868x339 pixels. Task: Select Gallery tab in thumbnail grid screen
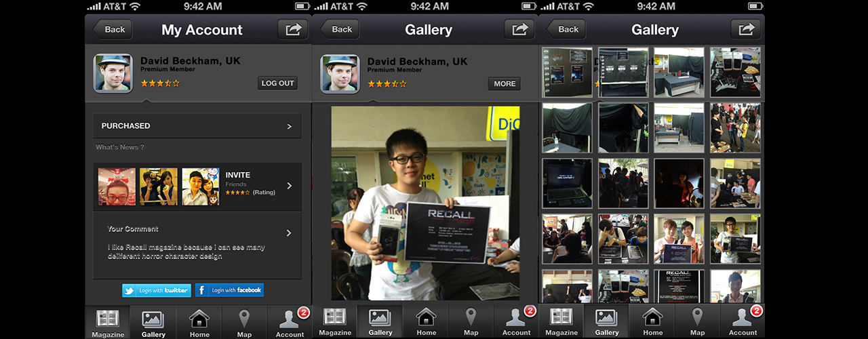(x=607, y=322)
